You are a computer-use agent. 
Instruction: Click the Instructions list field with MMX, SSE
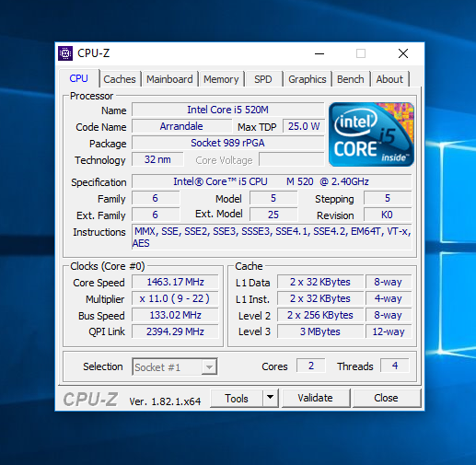pyautogui.click(x=272, y=237)
